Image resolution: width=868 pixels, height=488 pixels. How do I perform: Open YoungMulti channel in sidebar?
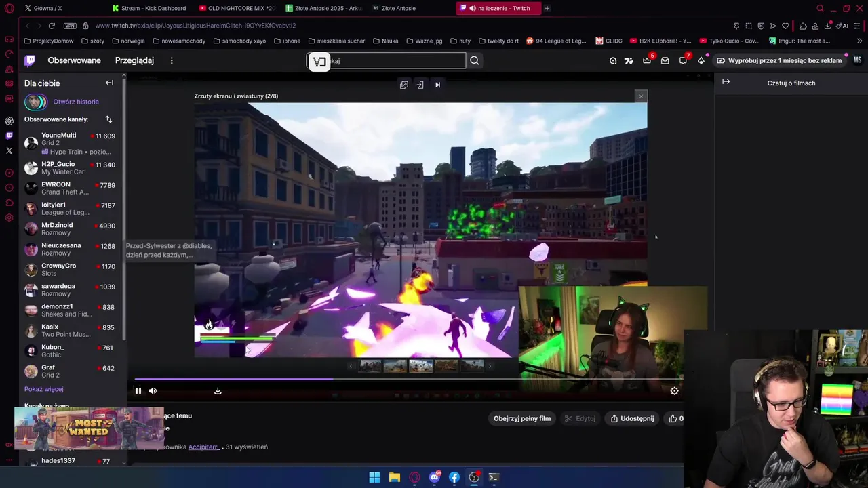coord(71,143)
